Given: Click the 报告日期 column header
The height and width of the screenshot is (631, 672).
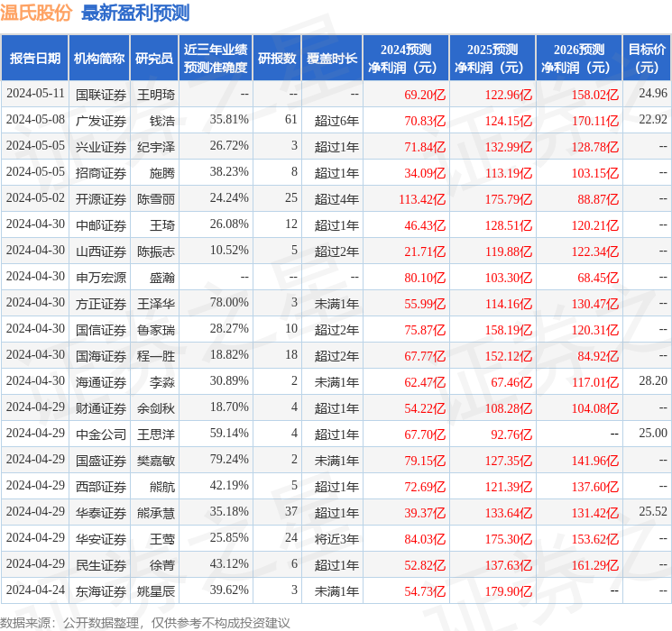Looking at the screenshot, I should pos(34,59).
